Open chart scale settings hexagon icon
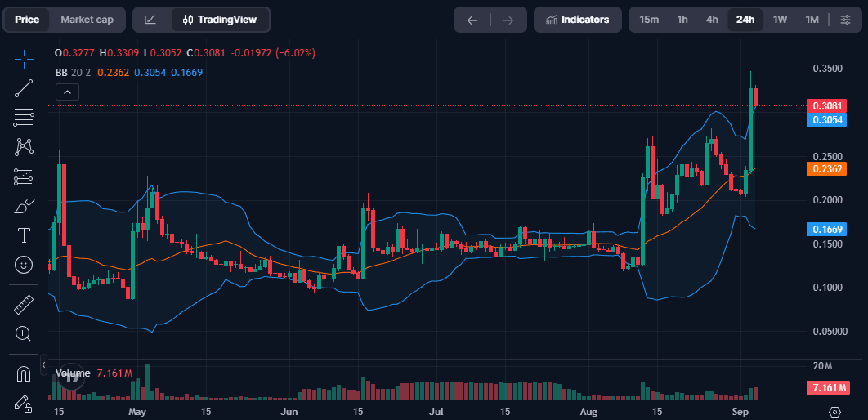Viewport: 868px width, 420px height. click(x=835, y=413)
